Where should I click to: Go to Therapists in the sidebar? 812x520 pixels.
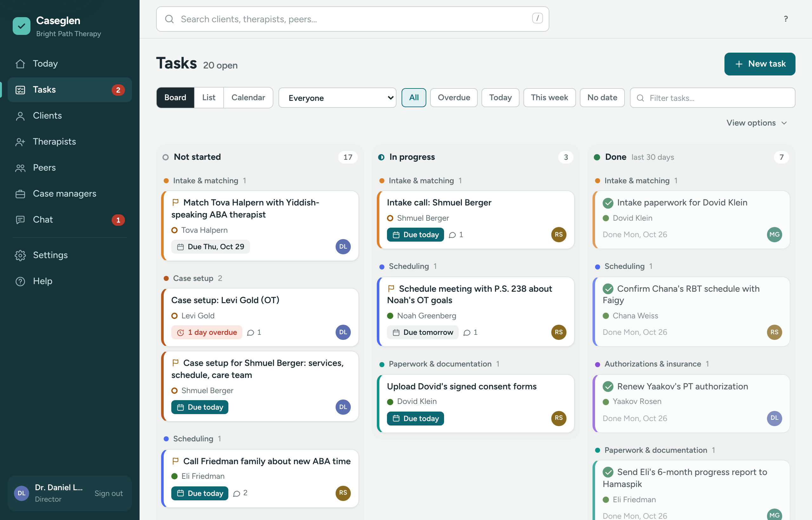(x=69, y=141)
